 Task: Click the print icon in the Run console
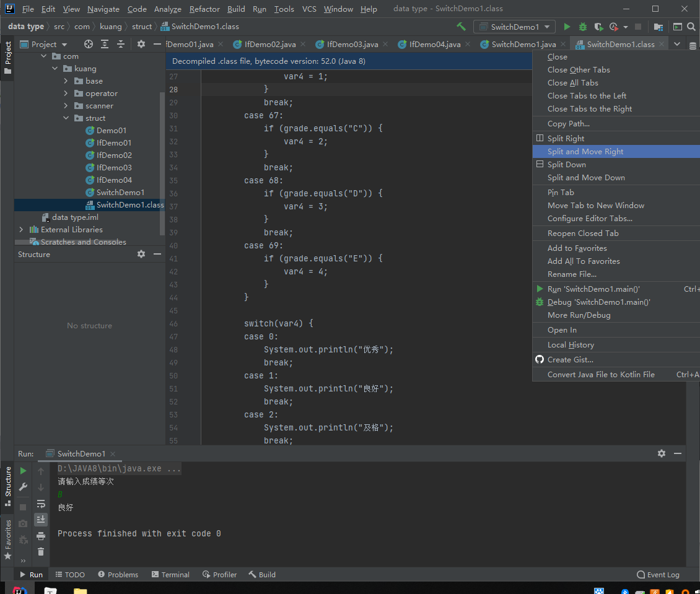(41, 536)
